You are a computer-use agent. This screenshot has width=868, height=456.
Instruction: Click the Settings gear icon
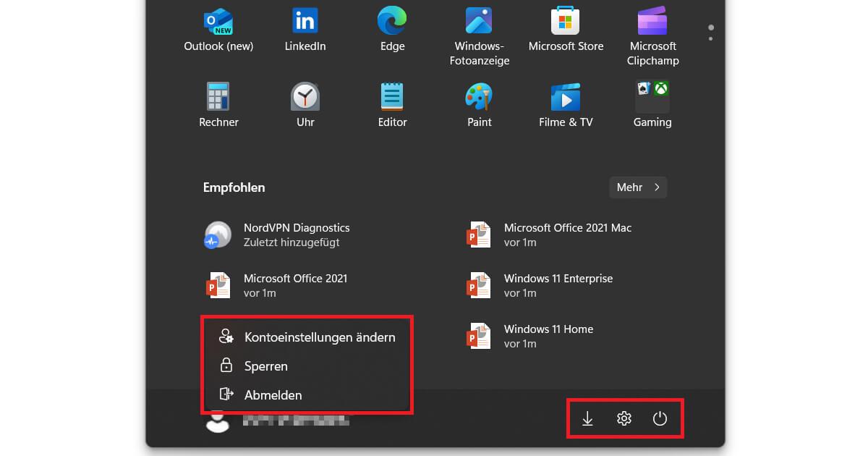624,418
